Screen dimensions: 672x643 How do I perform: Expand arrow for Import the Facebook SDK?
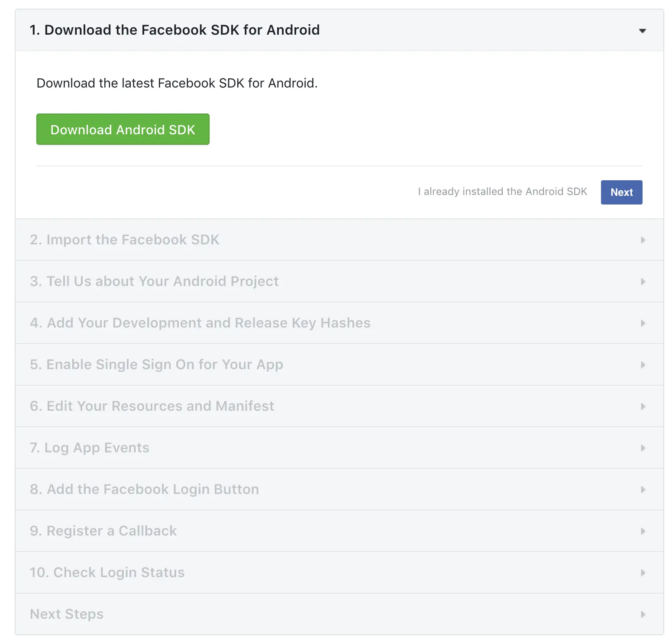coord(643,240)
